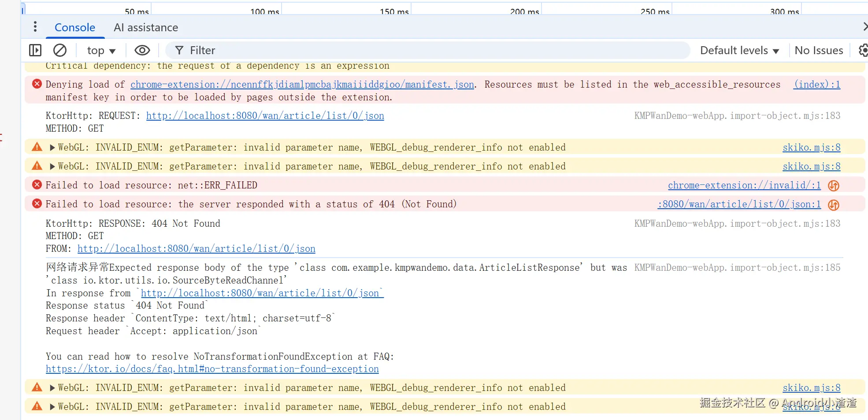This screenshot has height=420, width=868.
Task: Open ktor.io FAQ no-transformation-found-exception link
Action: click(212, 369)
